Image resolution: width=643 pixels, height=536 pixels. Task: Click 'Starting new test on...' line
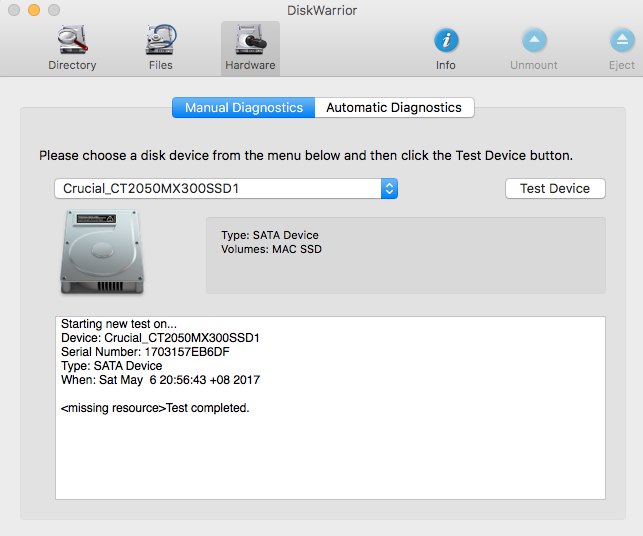(x=119, y=324)
